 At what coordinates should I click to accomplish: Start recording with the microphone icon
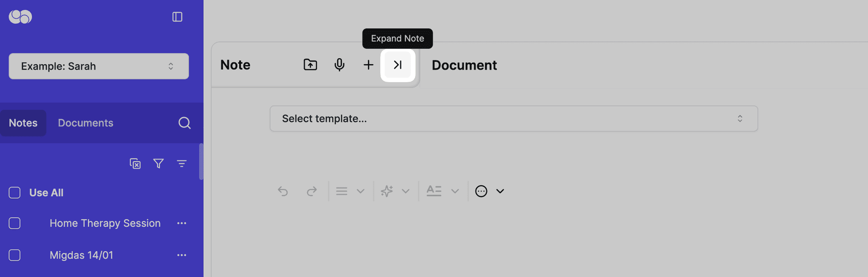[340, 65]
